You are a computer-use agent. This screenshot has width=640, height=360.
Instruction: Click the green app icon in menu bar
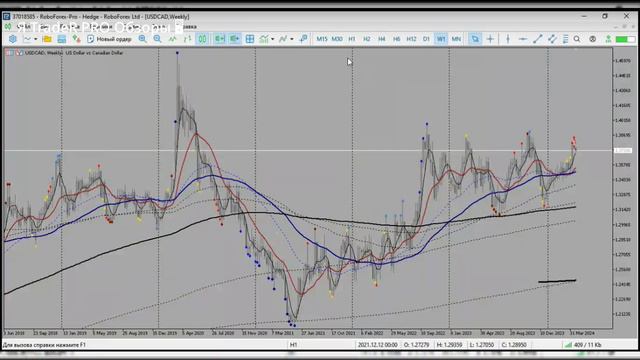click(x=8, y=27)
